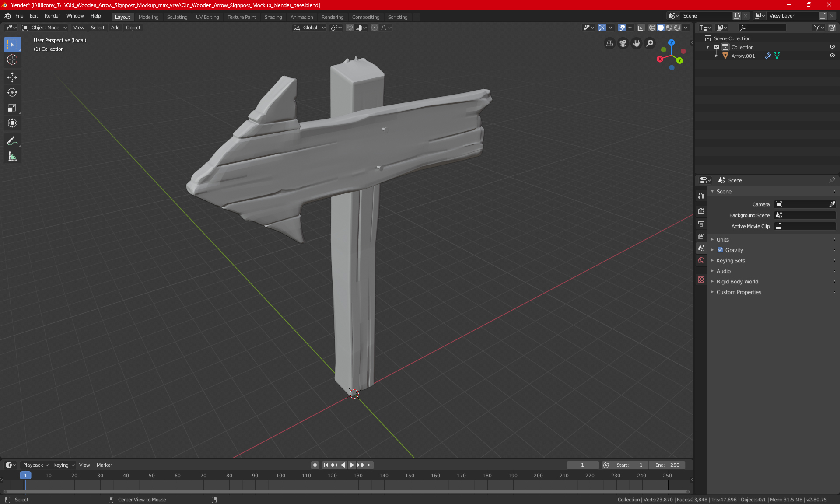Select the Scale tool
Screen dimensions: 840x504
(12, 108)
